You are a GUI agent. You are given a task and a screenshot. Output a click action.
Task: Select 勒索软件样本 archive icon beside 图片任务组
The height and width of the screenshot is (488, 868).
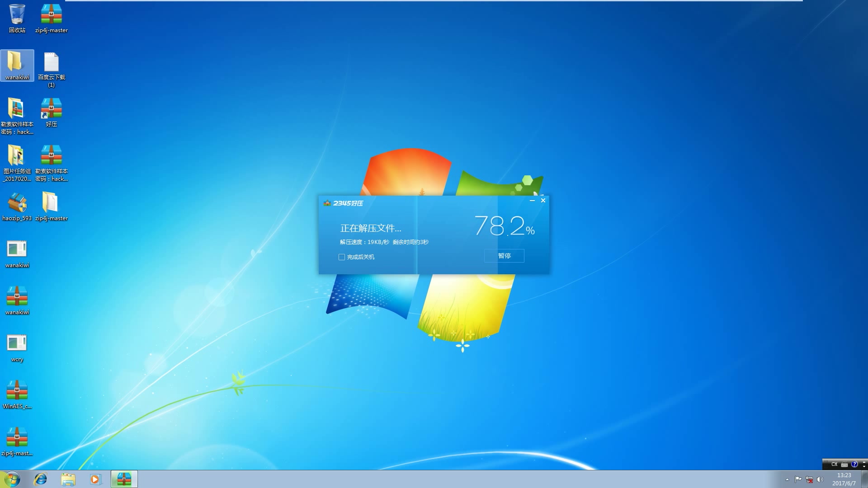point(52,163)
